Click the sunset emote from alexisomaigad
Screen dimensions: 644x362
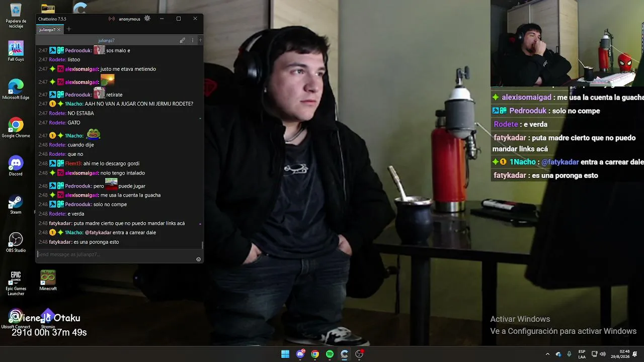pos(108,80)
